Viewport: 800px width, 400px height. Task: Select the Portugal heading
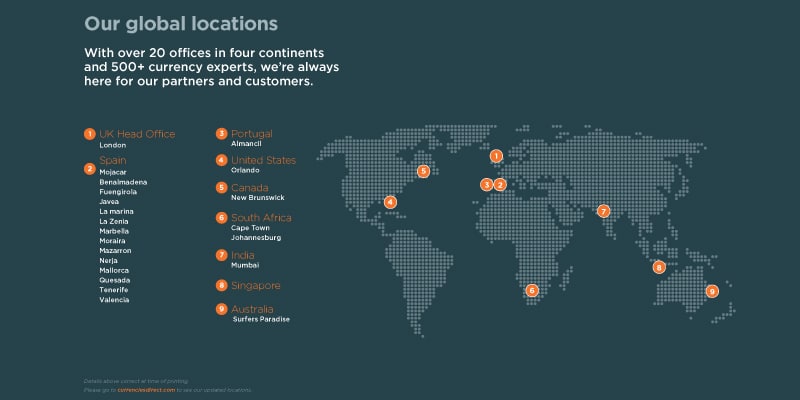pos(252,134)
